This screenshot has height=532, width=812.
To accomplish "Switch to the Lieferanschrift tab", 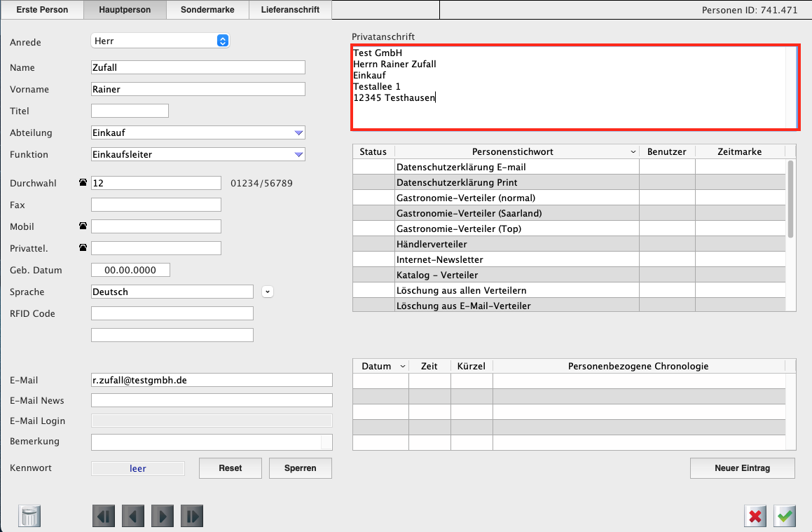I will 290,10.
